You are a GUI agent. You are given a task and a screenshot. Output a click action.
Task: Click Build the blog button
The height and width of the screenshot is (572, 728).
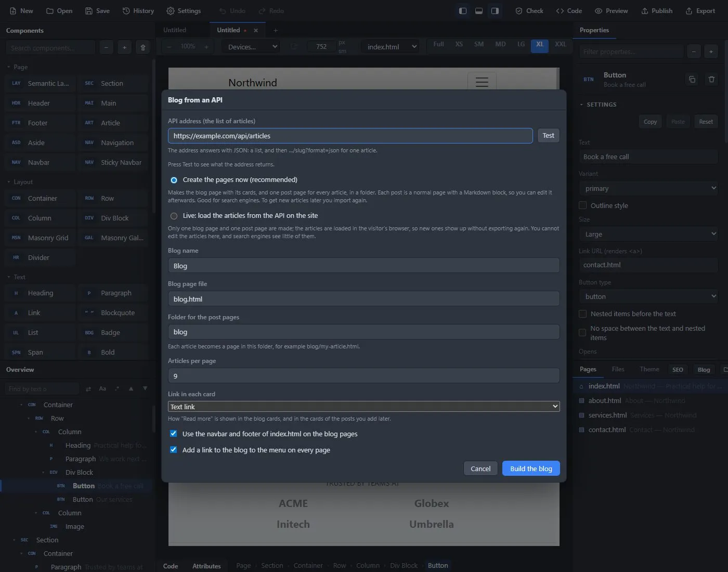tap(531, 469)
